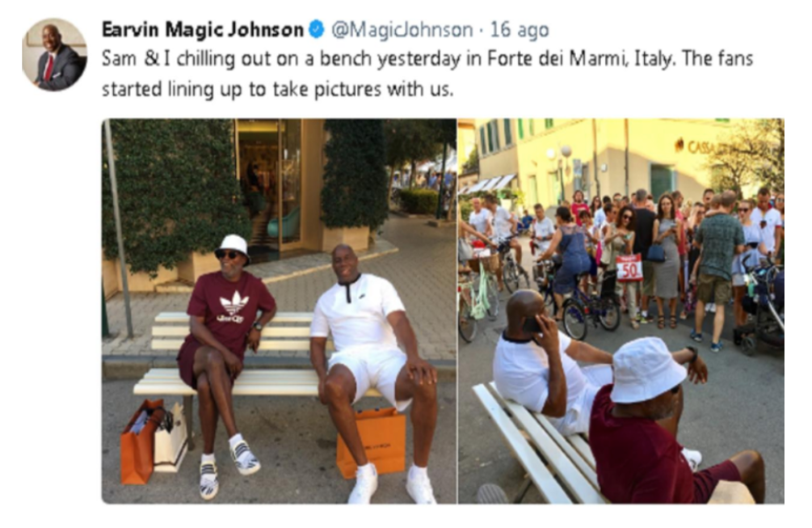Viewport: 812px width, 528px height.
Task: Click the blue verified badge
Action: point(317,30)
